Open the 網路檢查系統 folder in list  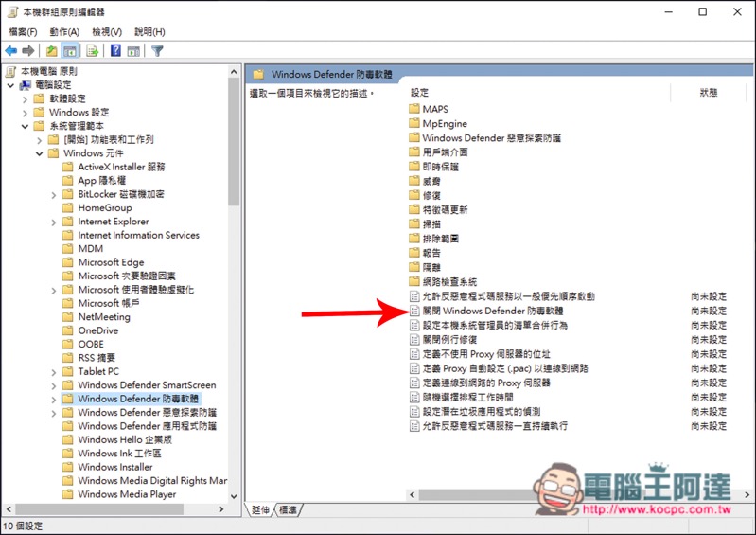449,282
